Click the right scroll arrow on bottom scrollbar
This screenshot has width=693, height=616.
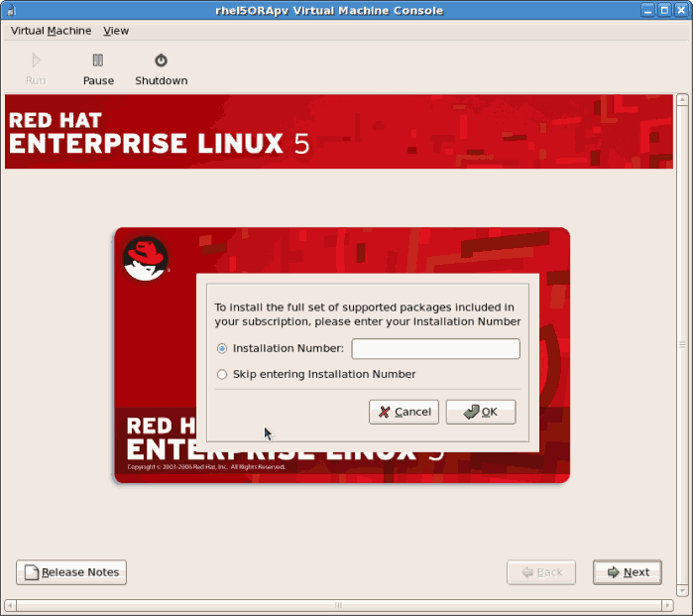[x=668, y=605]
